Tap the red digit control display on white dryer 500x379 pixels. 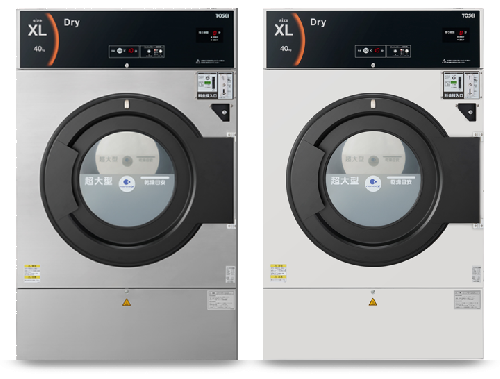coord(383,51)
